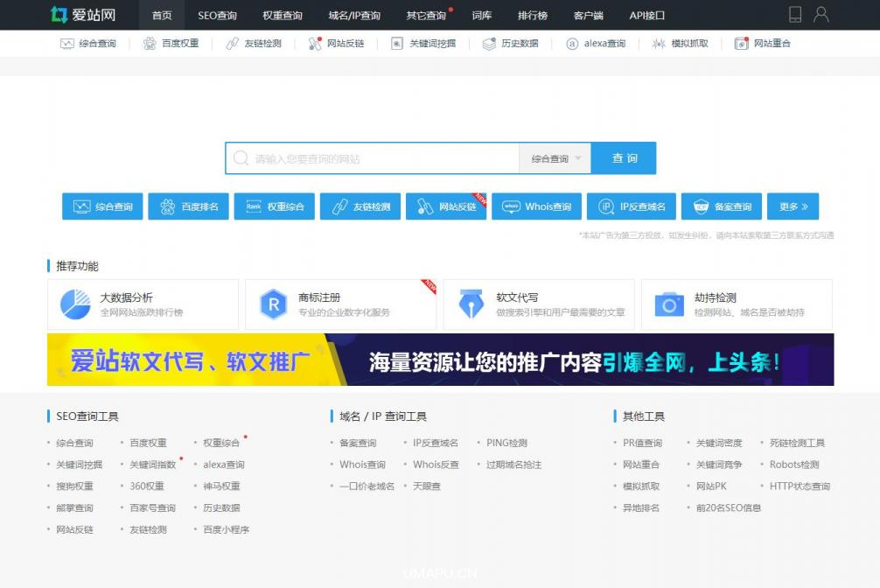The width and height of the screenshot is (880, 588).
Task: Expand the 更多 button to see more tools
Action: [792, 206]
